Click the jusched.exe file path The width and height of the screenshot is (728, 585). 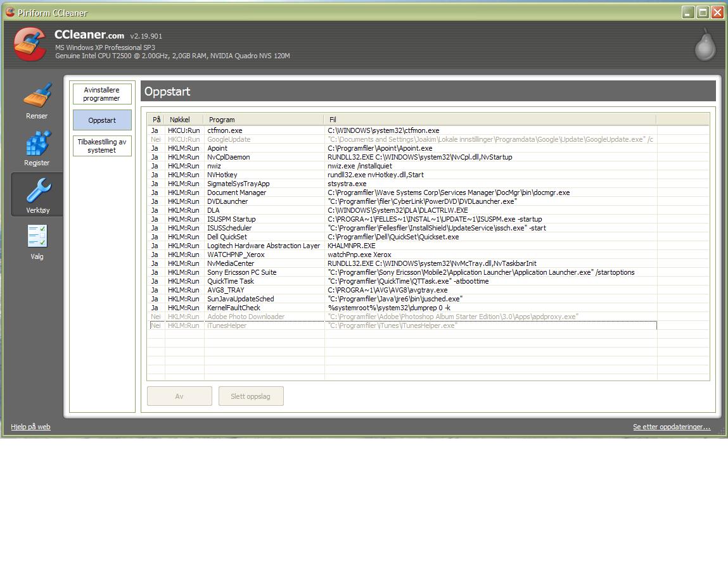[395, 299]
